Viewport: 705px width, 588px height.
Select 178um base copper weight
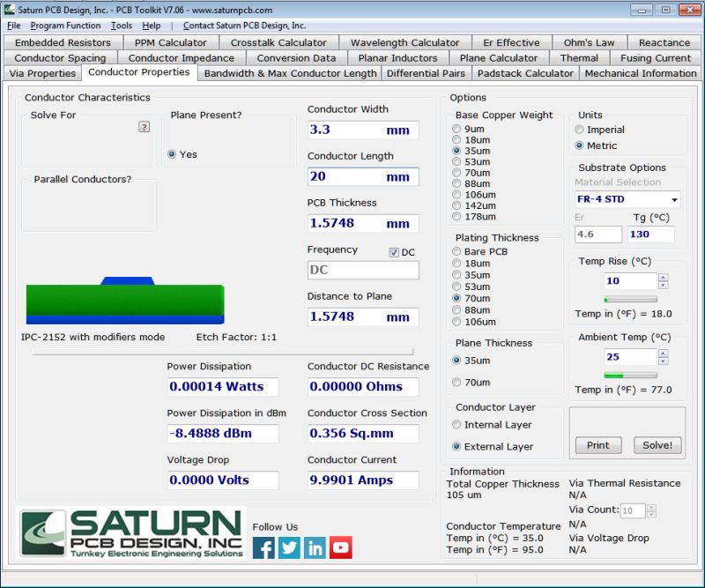pyautogui.click(x=456, y=216)
